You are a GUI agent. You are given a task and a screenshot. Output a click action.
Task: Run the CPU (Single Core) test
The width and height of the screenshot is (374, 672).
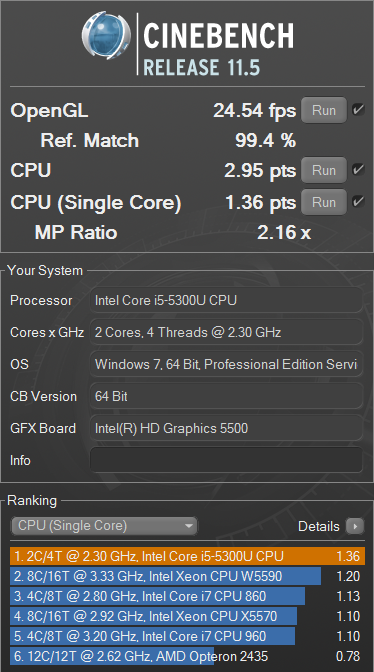click(324, 202)
